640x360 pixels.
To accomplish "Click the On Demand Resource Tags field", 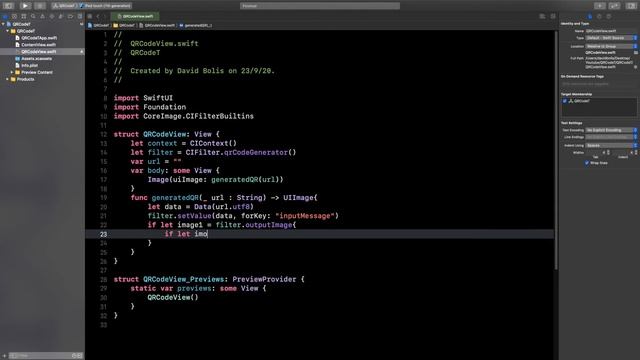I will (x=599, y=84).
